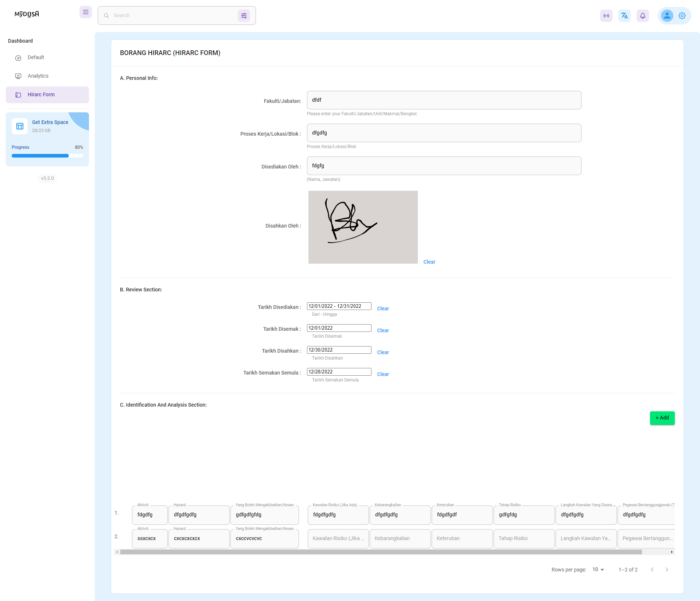
Task: Clear the Tarikh Disemak date
Action: [x=383, y=331]
